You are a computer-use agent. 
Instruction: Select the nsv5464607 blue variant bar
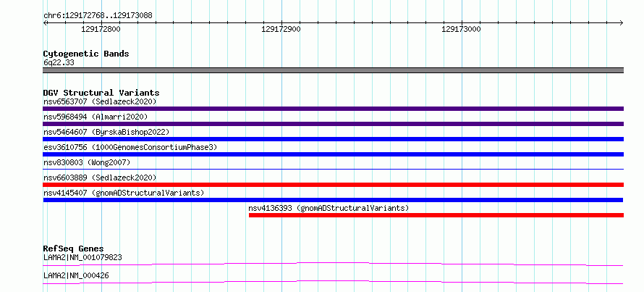(x=333, y=139)
